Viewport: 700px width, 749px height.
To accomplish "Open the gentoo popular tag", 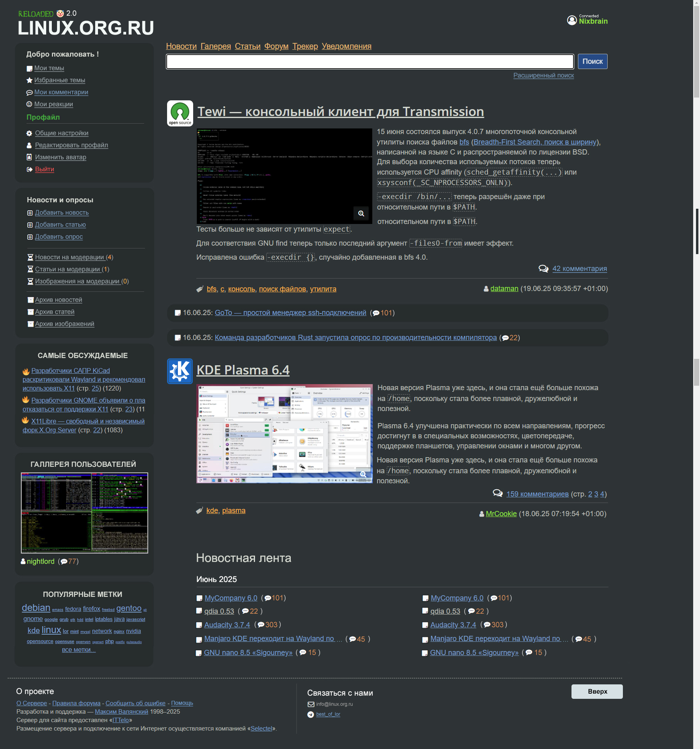I will point(129,609).
